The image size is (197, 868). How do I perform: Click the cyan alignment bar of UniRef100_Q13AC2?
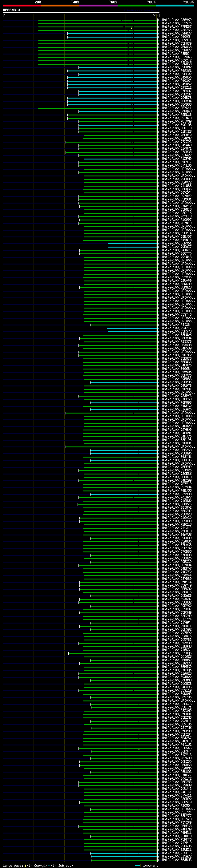(x=125, y=856)
